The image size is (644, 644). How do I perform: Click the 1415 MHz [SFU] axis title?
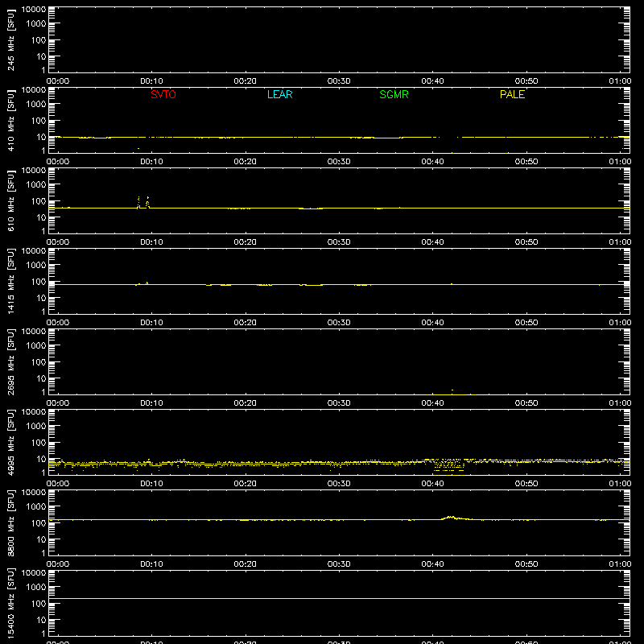coord(10,281)
